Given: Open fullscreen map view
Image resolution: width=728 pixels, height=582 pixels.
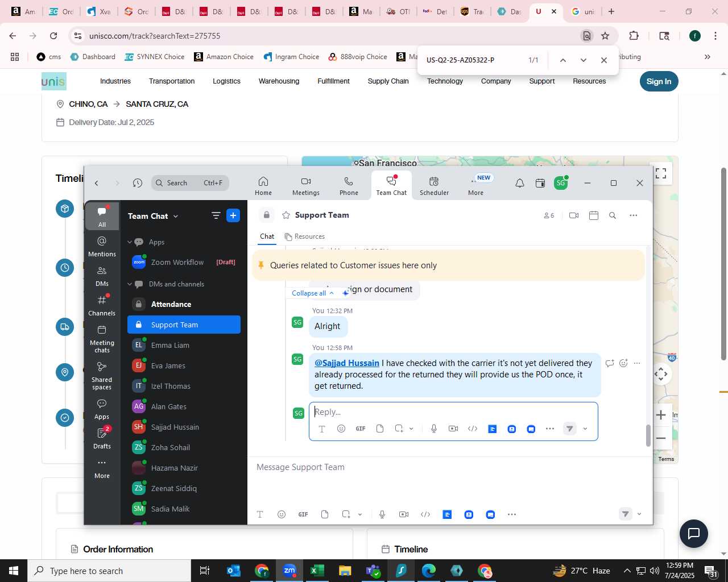Looking at the screenshot, I should (661, 173).
